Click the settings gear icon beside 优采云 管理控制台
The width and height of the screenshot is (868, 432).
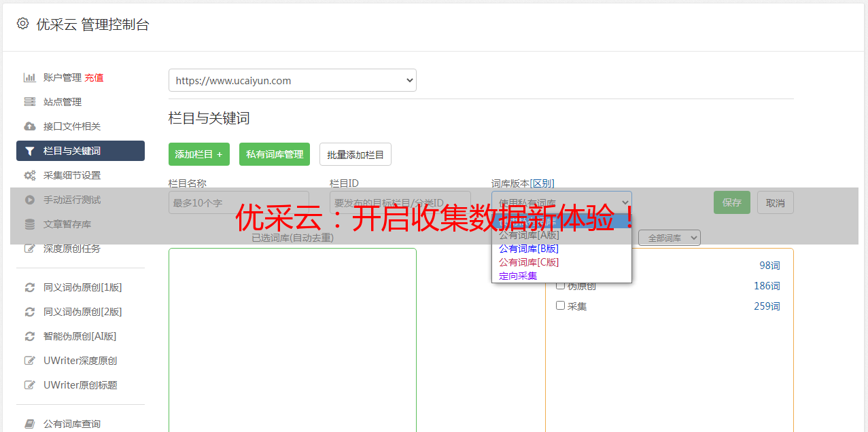pos(22,24)
